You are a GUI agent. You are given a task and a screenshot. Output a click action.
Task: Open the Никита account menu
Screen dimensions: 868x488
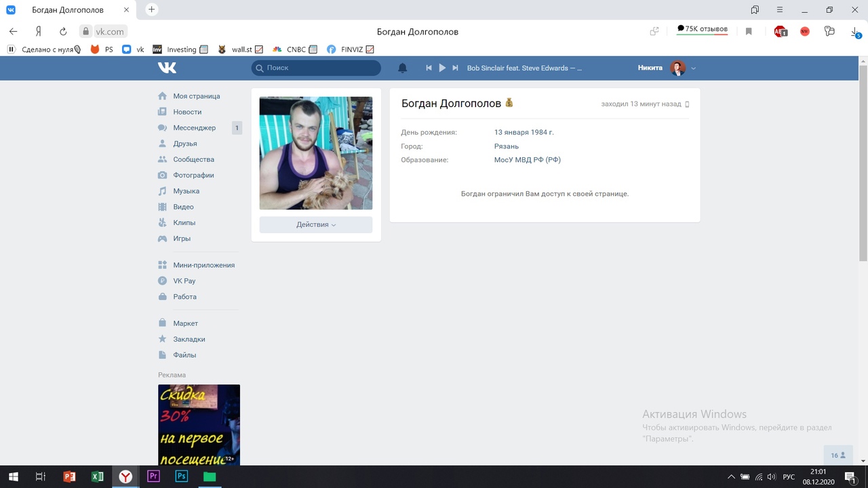pos(667,68)
